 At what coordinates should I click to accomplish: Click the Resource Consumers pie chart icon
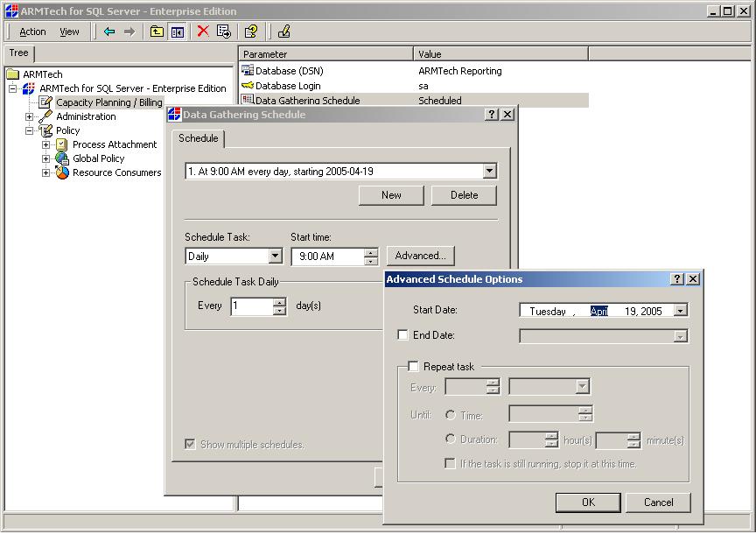pos(62,172)
